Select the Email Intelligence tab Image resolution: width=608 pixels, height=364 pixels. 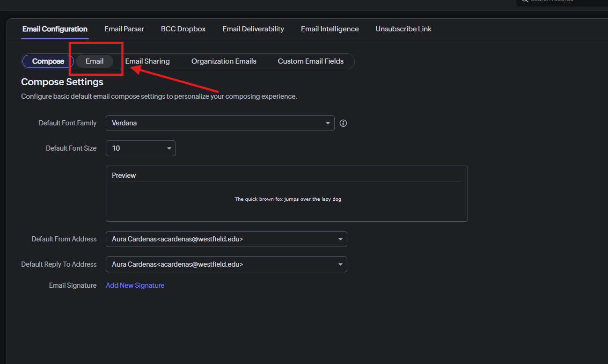click(330, 29)
